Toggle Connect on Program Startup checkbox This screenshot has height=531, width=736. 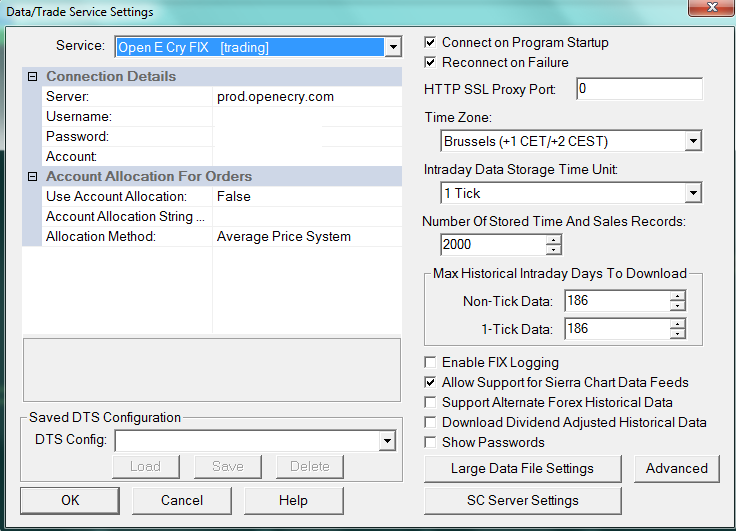click(x=429, y=42)
